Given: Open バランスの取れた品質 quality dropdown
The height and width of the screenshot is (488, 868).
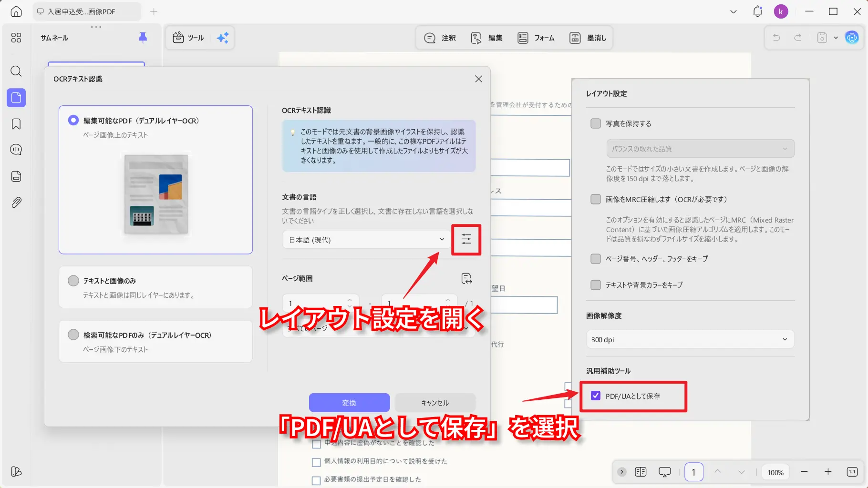Looking at the screenshot, I should tap(700, 149).
